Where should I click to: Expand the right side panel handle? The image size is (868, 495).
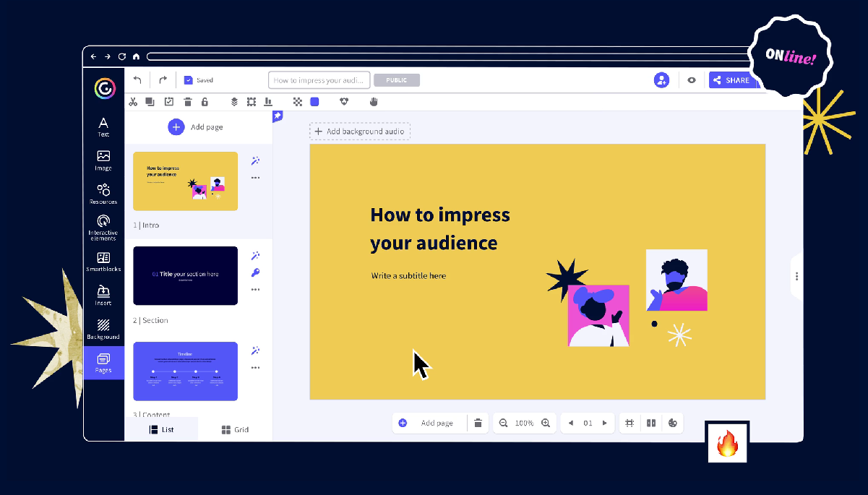pyautogui.click(x=796, y=276)
